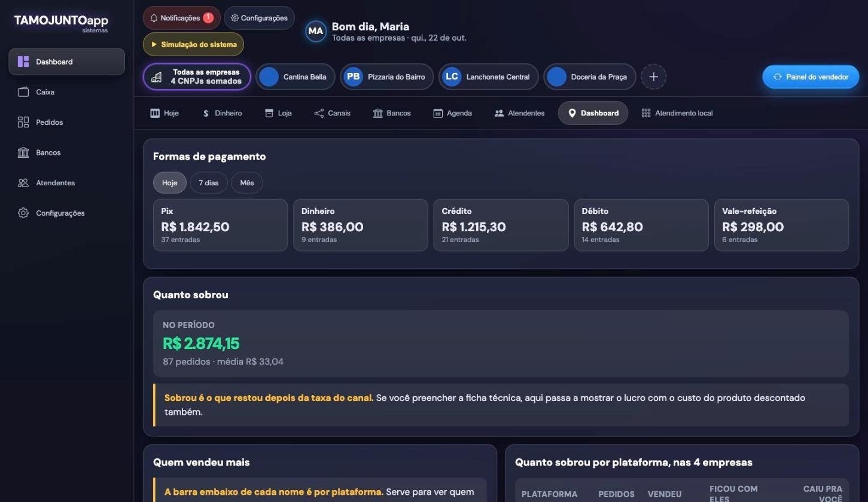This screenshot has width=868, height=502.
Task: Select Mês period filter
Action: point(247,183)
